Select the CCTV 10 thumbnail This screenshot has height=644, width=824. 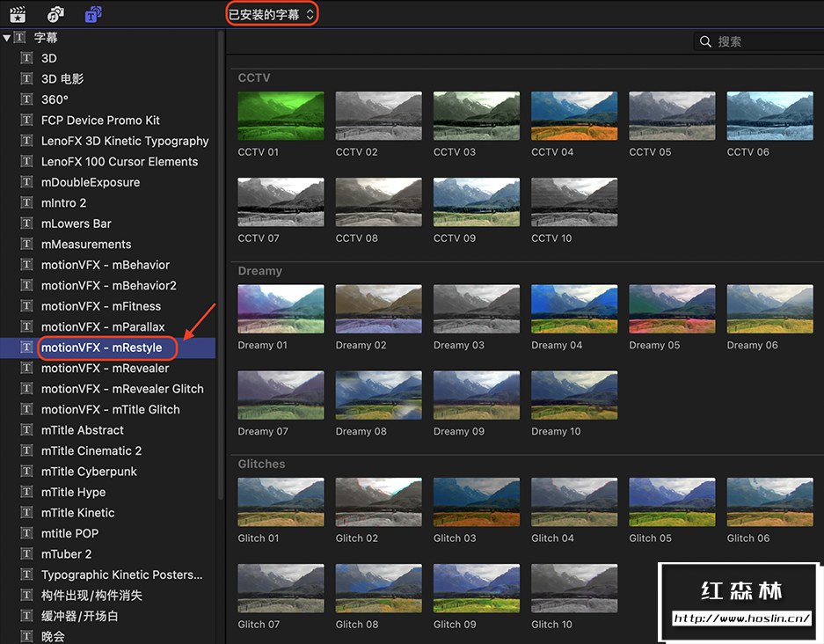(x=574, y=201)
